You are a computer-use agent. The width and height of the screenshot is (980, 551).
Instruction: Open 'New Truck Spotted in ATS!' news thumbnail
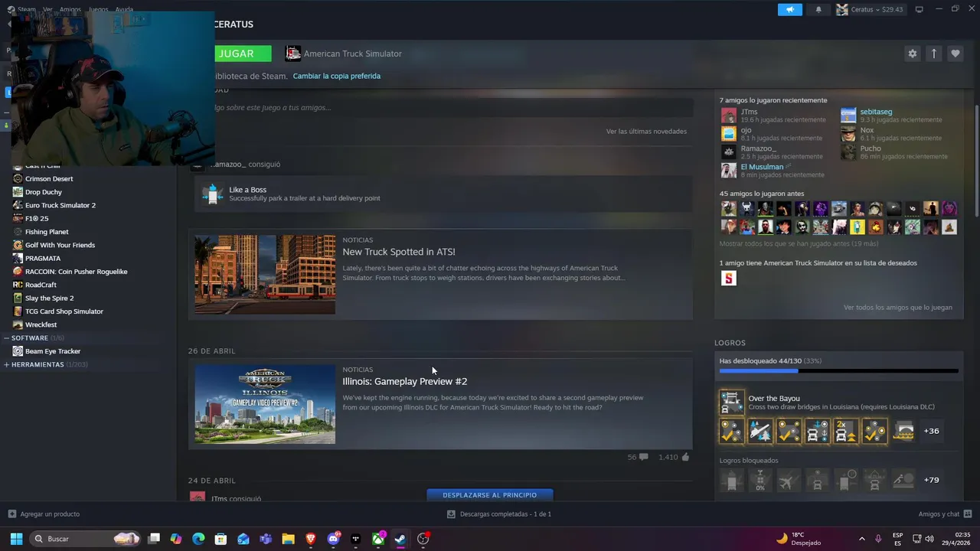click(265, 275)
